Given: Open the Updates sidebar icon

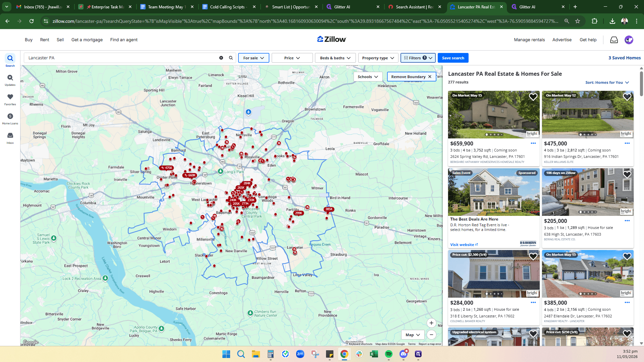Looking at the screenshot, I should click(10, 80).
